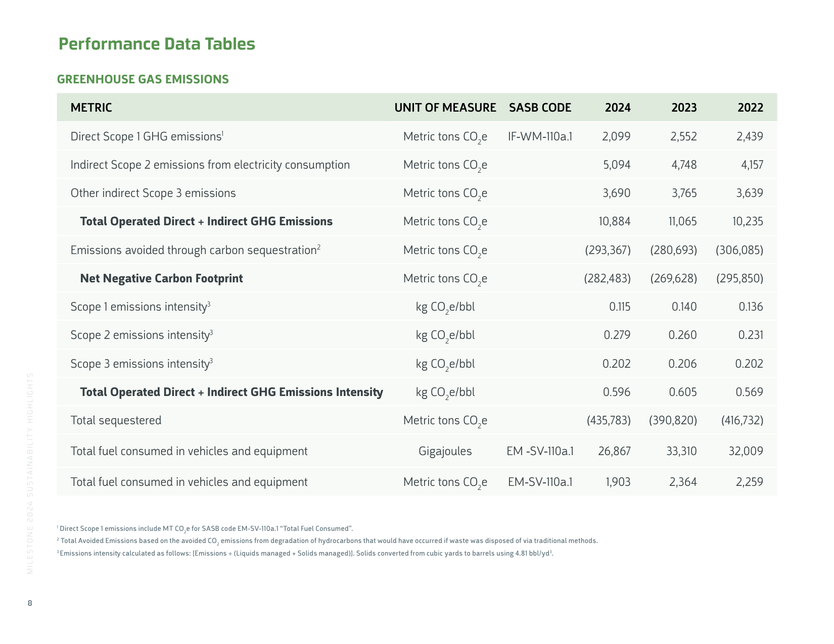Click the page number 8
The image size is (834, 644).
point(30,603)
